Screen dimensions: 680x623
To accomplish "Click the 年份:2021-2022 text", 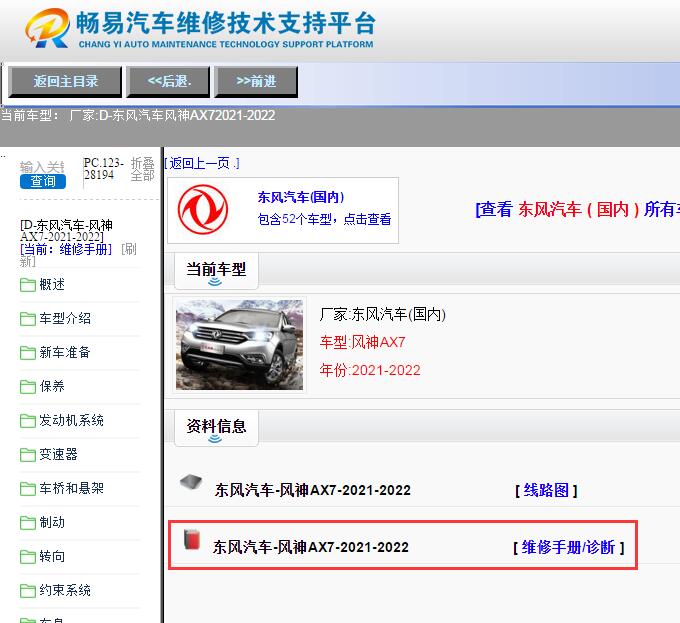I will 370,370.
